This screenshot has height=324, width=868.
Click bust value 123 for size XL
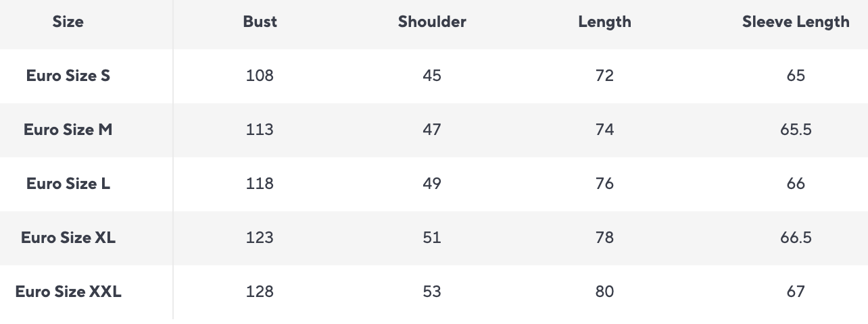(x=260, y=238)
